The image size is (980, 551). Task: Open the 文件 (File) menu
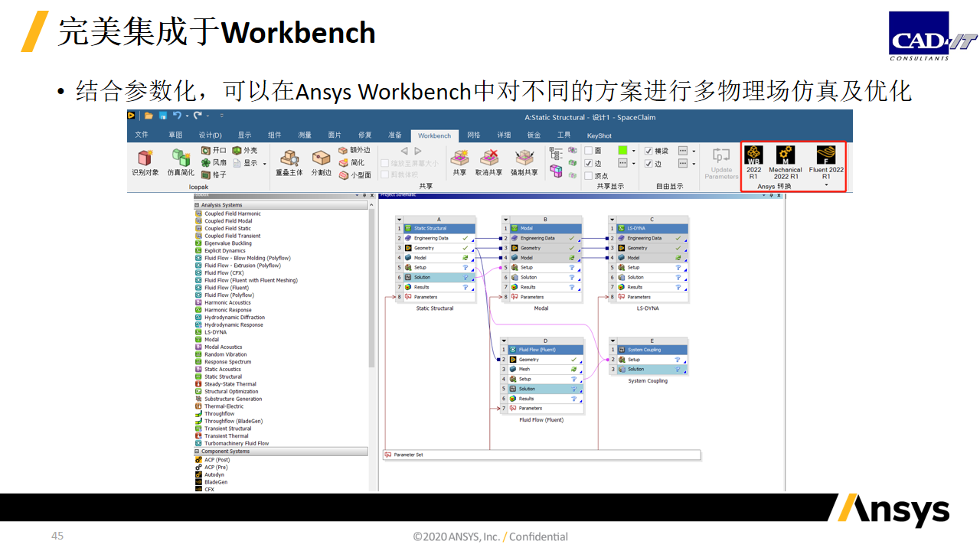coord(142,135)
